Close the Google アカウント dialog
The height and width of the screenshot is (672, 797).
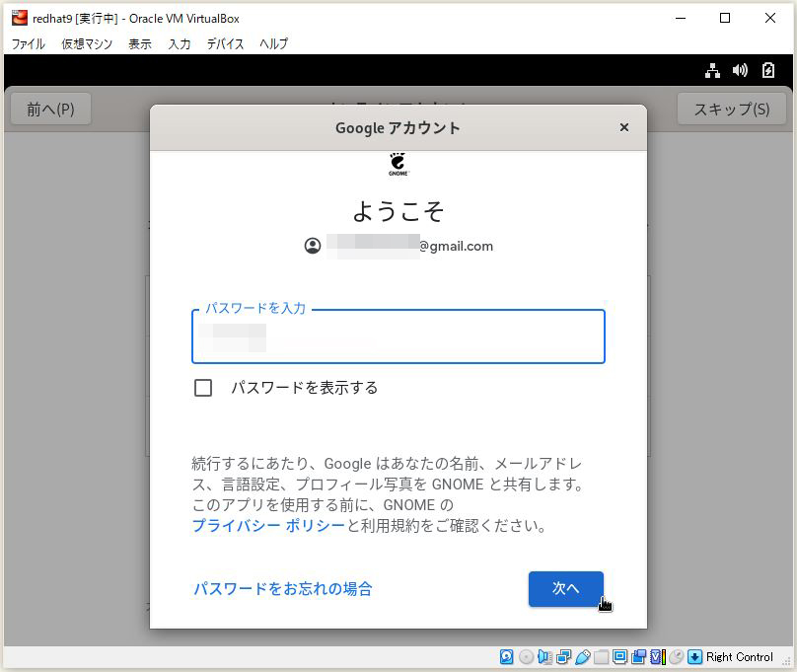(x=624, y=127)
